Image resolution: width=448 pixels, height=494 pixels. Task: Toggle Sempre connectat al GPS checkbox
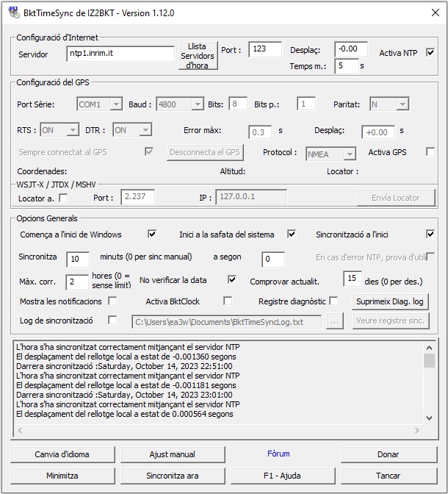tap(149, 151)
